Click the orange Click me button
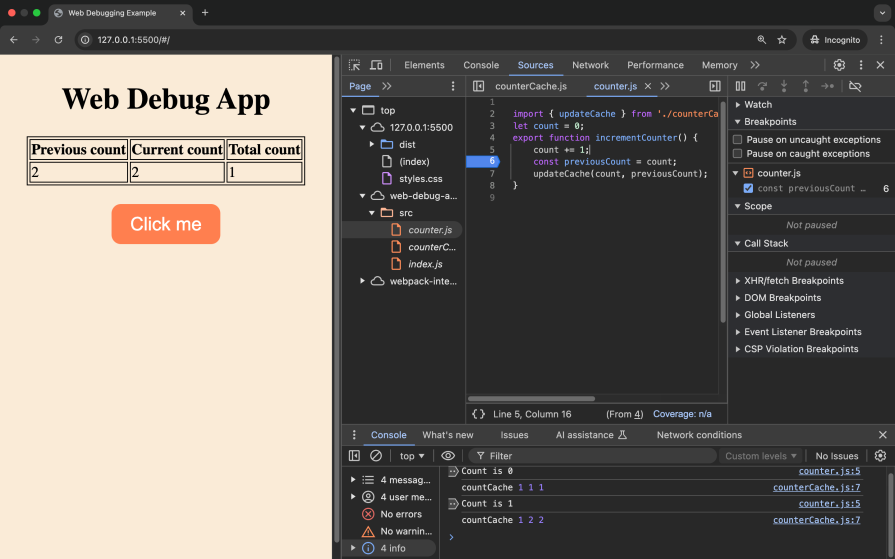This screenshot has width=895, height=559. click(166, 224)
